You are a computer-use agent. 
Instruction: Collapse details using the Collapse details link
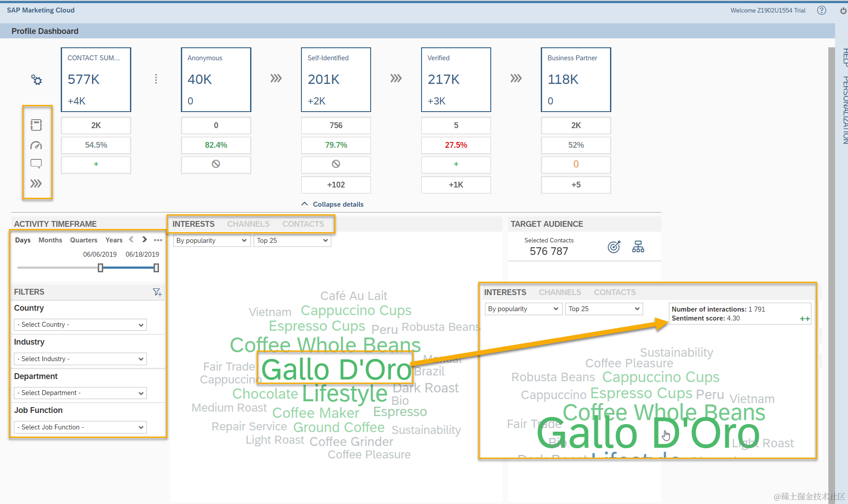tap(333, 204)
